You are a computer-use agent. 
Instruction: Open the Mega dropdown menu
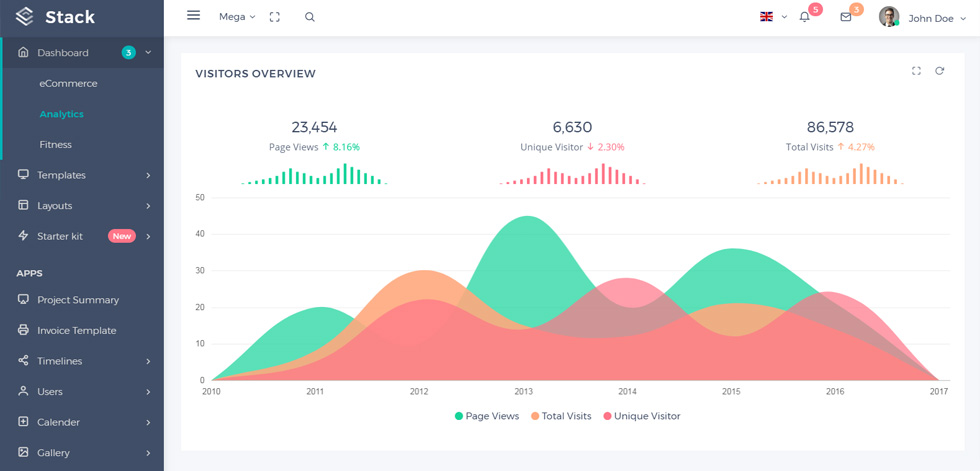click(237, 17)
